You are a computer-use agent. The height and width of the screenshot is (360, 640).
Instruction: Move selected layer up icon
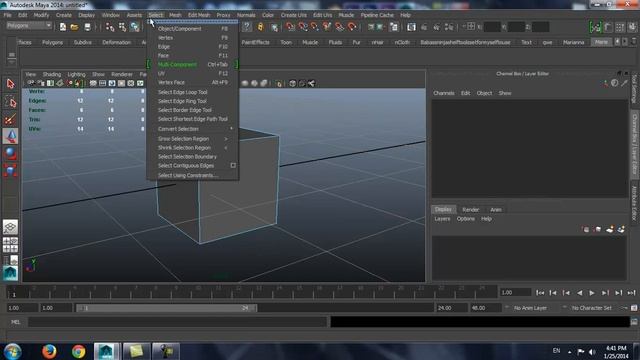click(x=586, y=229)
